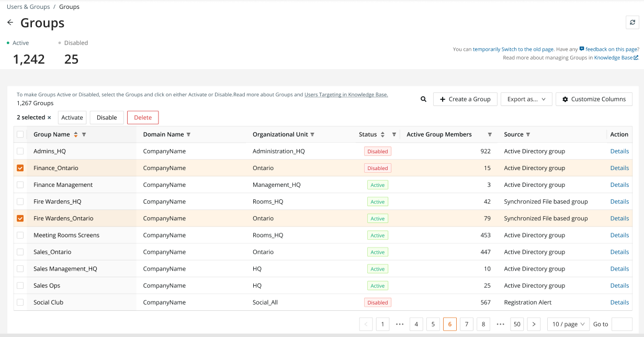644x337 pixels.
Task: Clear selection with the x next to 2 selected
Action: 49,118
